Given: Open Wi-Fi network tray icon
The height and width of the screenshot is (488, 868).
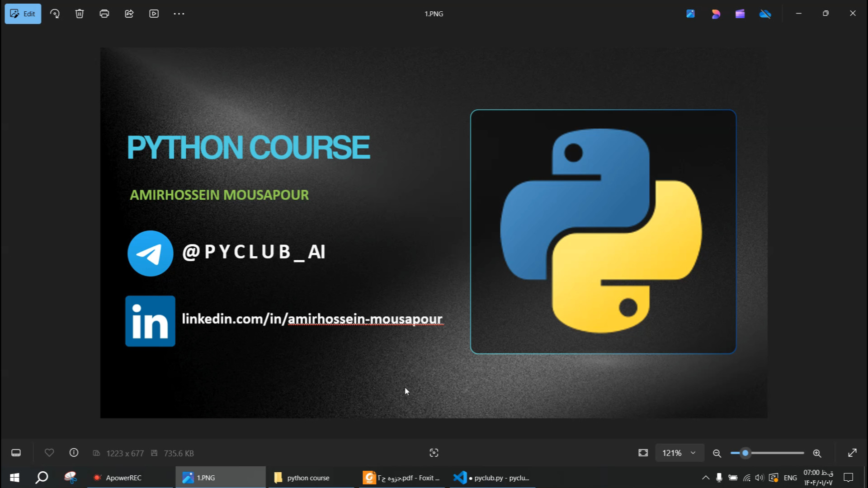Looking at the screenshot, I should [x=747, y=478].
